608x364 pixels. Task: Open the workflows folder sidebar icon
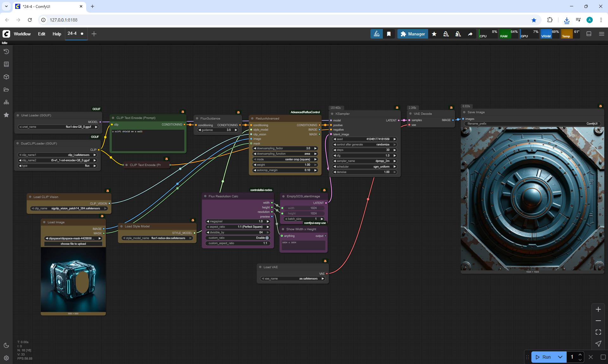[6, 89]
